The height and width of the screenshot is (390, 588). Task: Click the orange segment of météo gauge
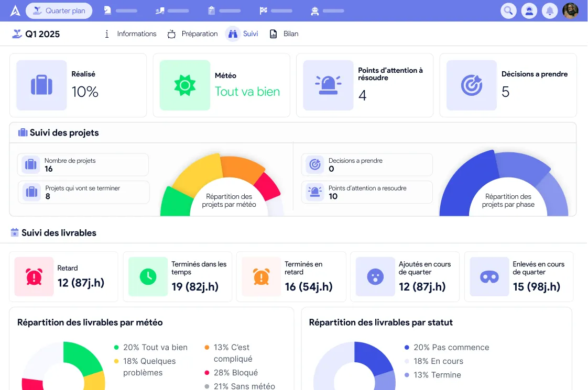coord(242,167)
